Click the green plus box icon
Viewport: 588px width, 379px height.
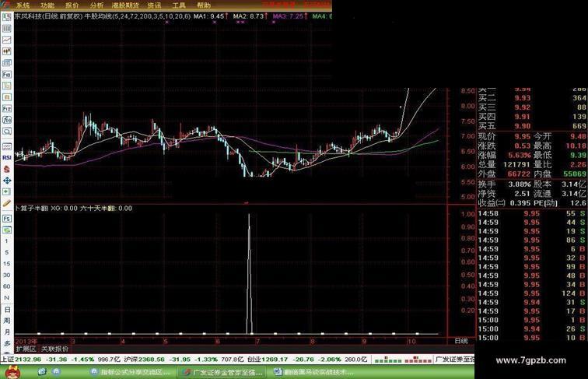[7, 191]
